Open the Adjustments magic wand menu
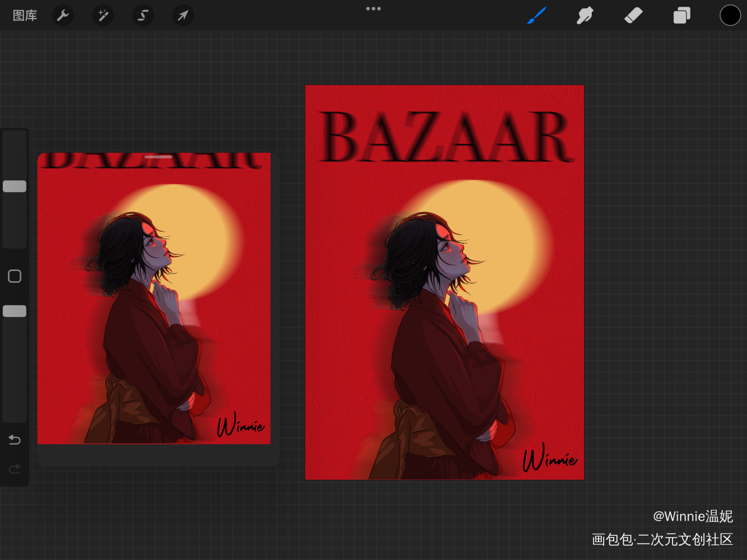Viewport: 747px width, 560px height. click(103, 15)
